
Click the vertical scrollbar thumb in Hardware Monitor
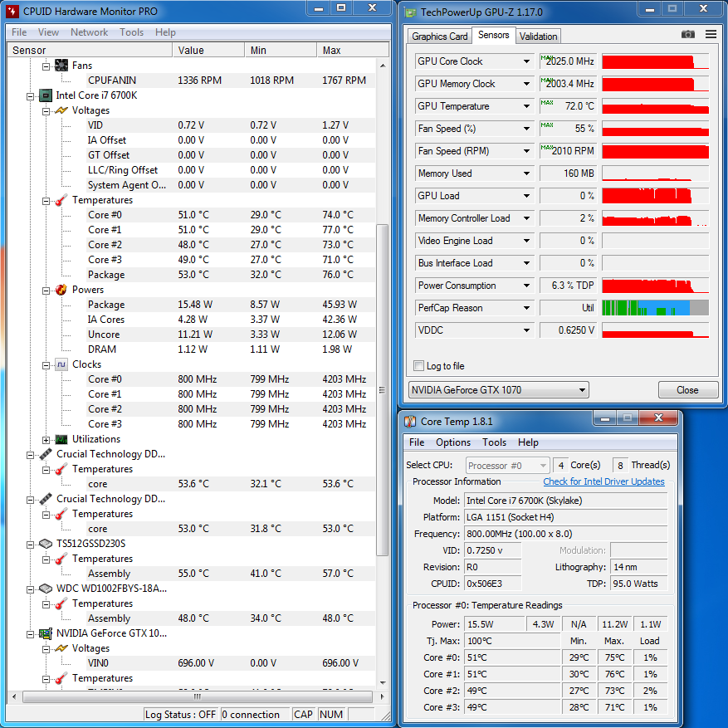[x=382, y=390]
